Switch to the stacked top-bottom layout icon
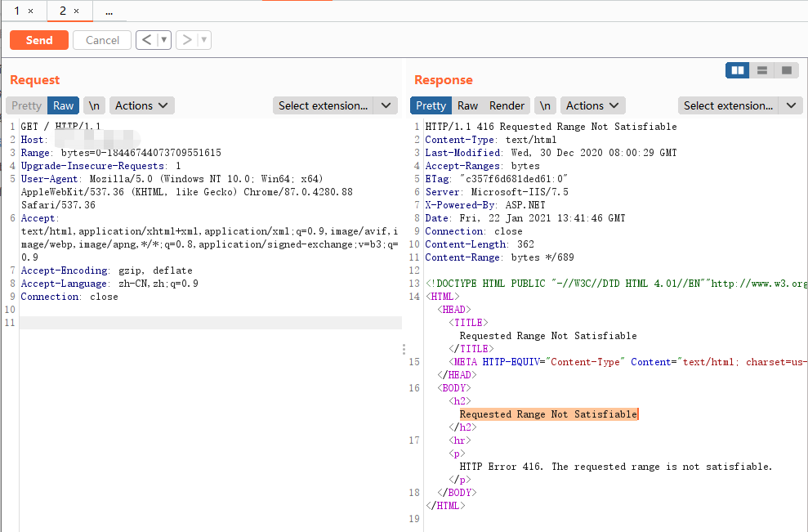808x532 pixels. coord(761,70)
